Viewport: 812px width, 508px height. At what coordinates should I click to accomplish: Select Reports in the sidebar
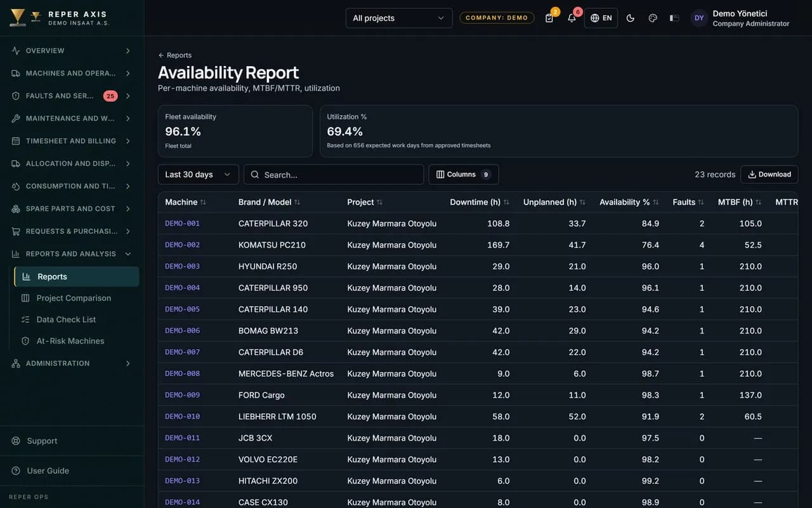pyautogui.click(x=77, y=277)
